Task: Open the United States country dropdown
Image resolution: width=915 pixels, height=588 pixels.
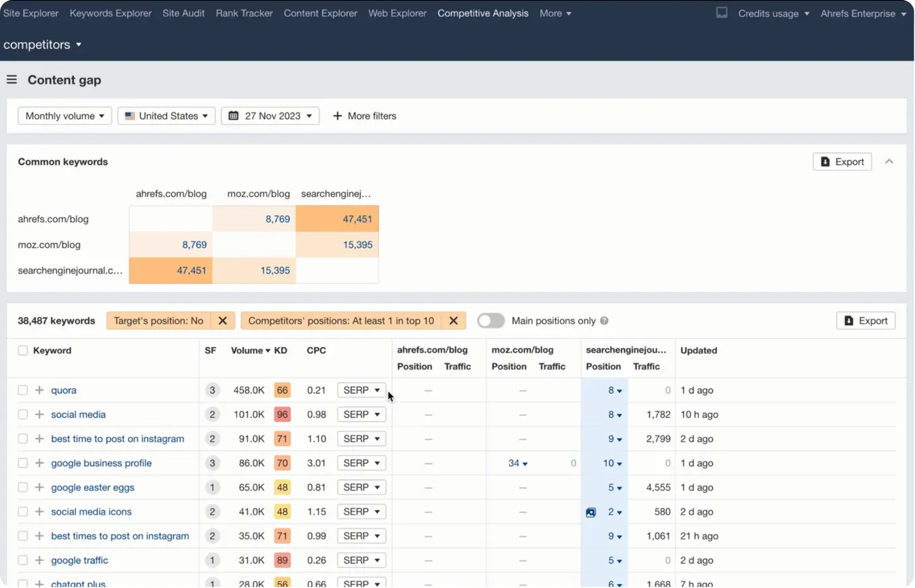Action: pos(166,116)
